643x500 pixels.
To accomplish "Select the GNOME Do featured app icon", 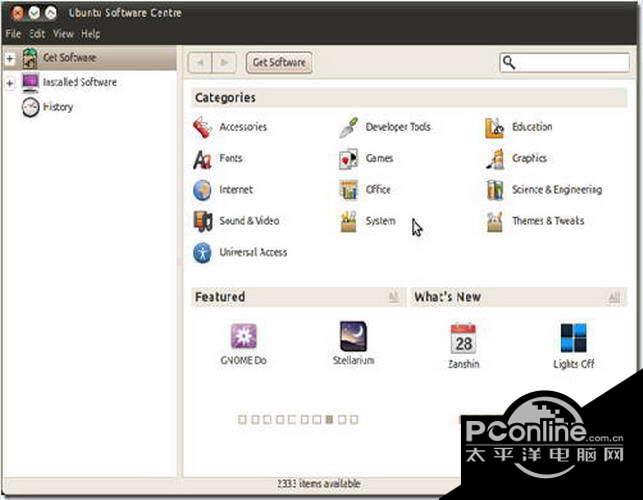I will [x=244, y=336].
